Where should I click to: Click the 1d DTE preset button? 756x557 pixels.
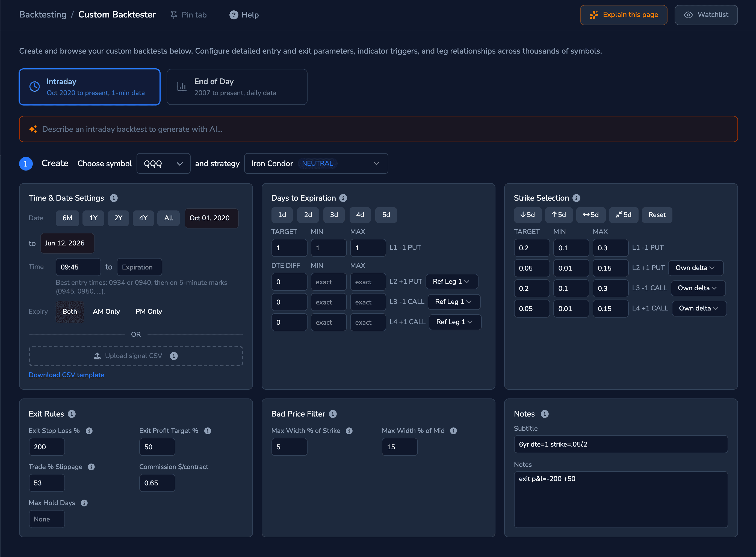282,215
